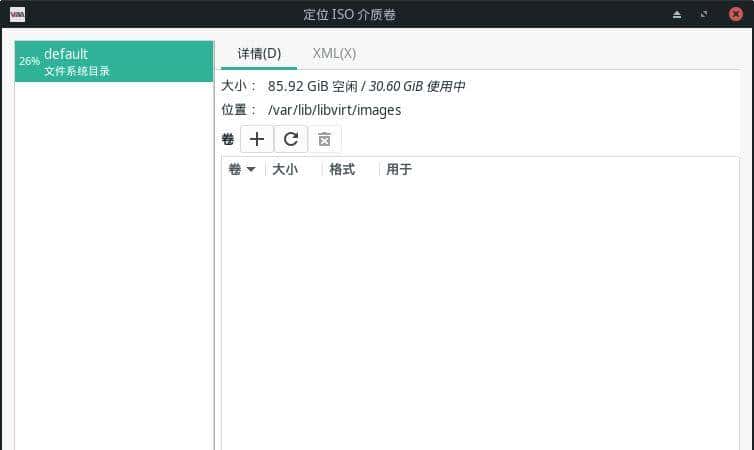The height and width of the screenshot is (450, 754).
Task: Refresh the volume list
Action: tap(291, 139)
